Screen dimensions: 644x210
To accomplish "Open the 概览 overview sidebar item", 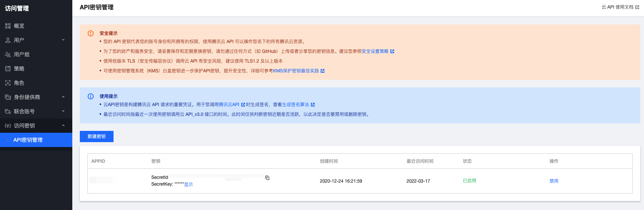I will [36, 26].
